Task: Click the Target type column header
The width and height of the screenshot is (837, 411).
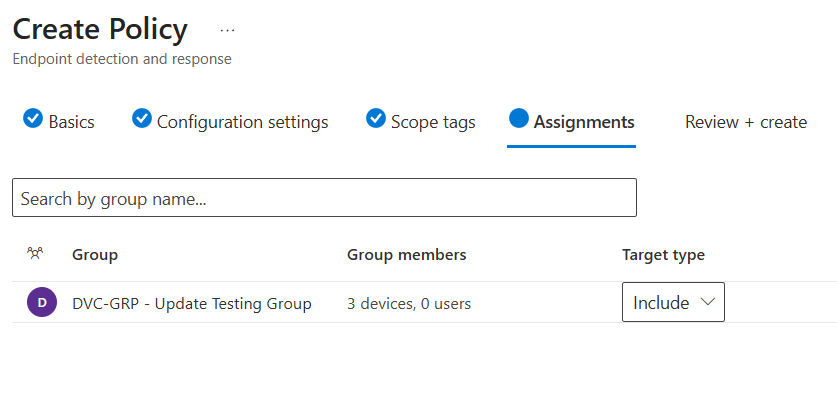Action: point(663,255)
